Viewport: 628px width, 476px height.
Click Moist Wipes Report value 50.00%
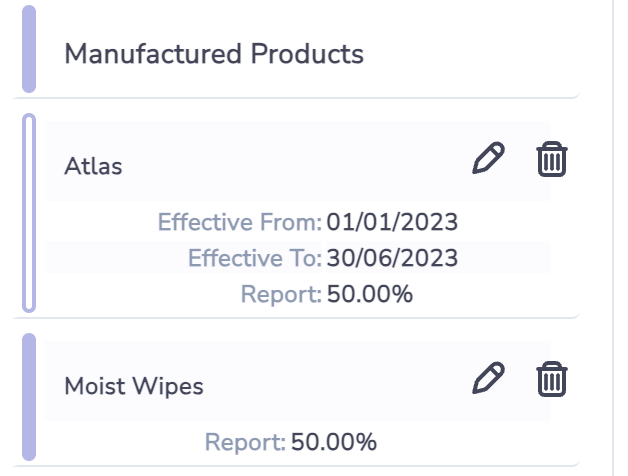(334, 442)
